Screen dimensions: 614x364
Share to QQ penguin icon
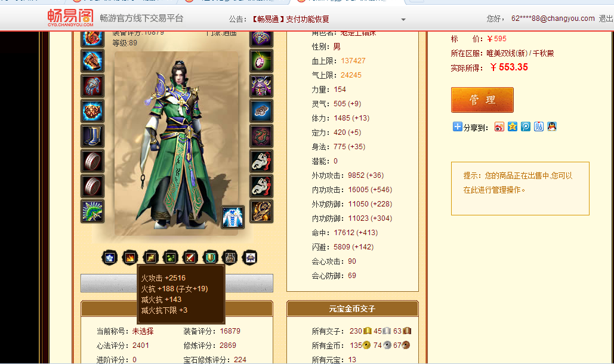552,127
